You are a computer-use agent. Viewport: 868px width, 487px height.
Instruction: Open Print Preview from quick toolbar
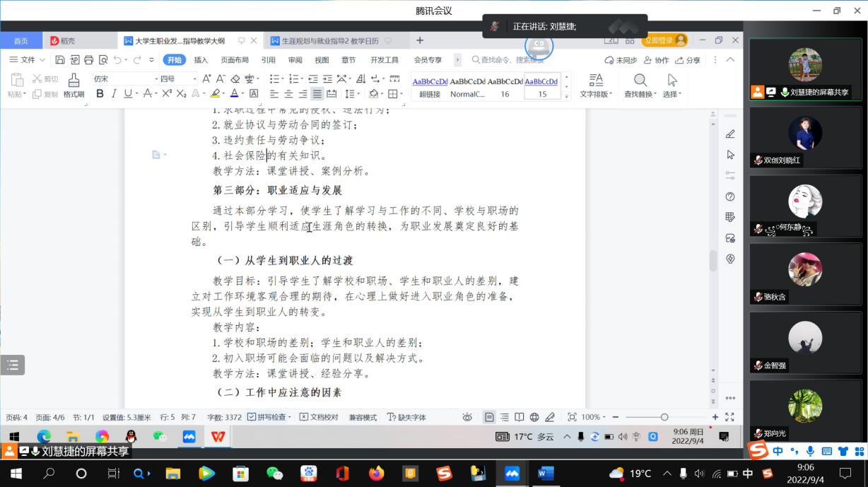click(103, 60)
